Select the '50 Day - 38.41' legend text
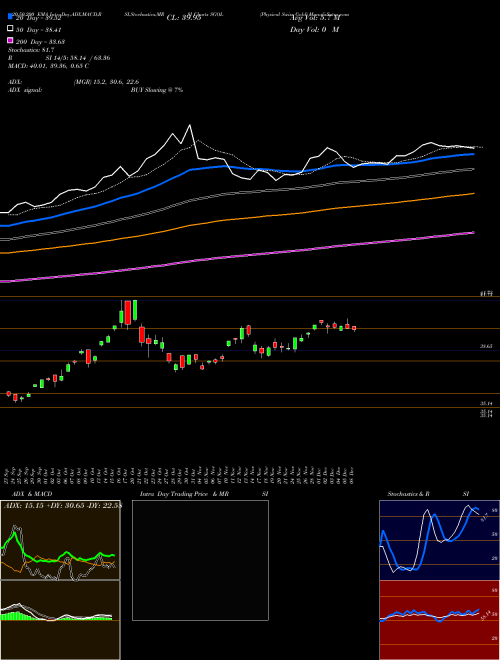Screen dimensions: 500x660 click(39, 30)
